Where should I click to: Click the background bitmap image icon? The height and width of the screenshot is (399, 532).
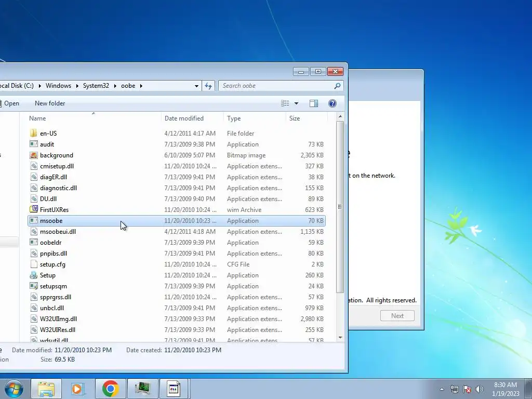(x=34, y=155)
